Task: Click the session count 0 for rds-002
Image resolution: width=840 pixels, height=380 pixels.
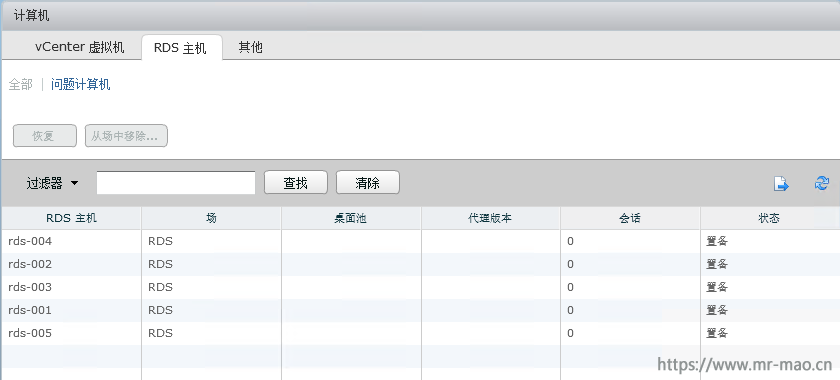Action: (x=571, y=264)
